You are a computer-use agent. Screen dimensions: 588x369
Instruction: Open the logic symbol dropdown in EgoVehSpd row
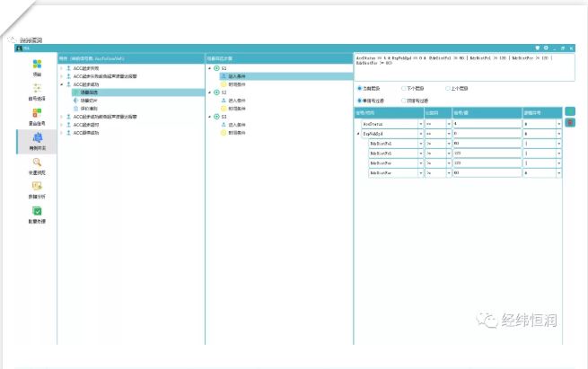click(x=558, y=134)
